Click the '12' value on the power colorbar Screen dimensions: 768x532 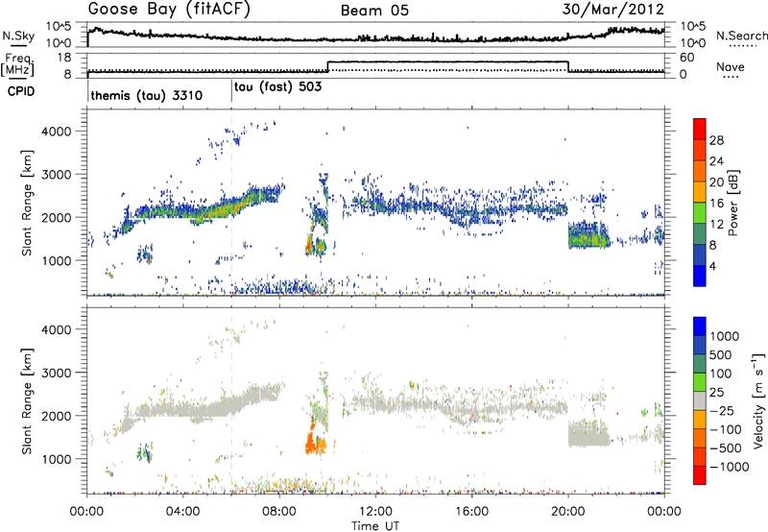716,225
